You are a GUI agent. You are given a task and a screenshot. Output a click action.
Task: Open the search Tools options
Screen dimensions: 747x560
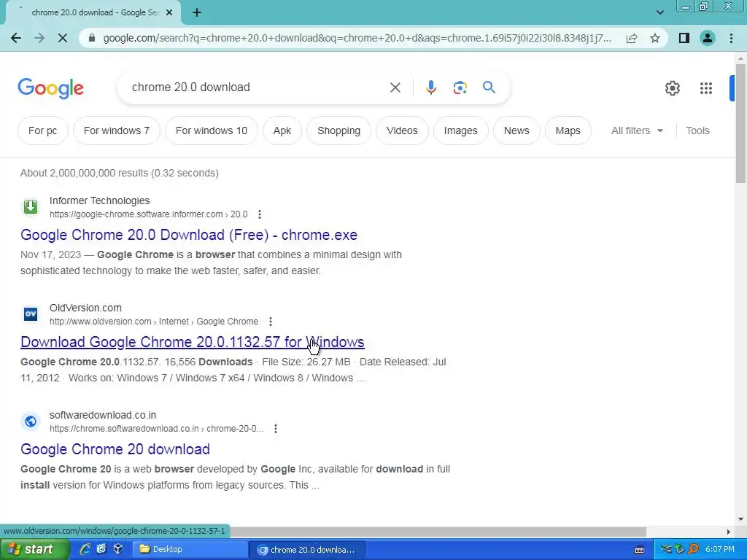pos(697,131)
